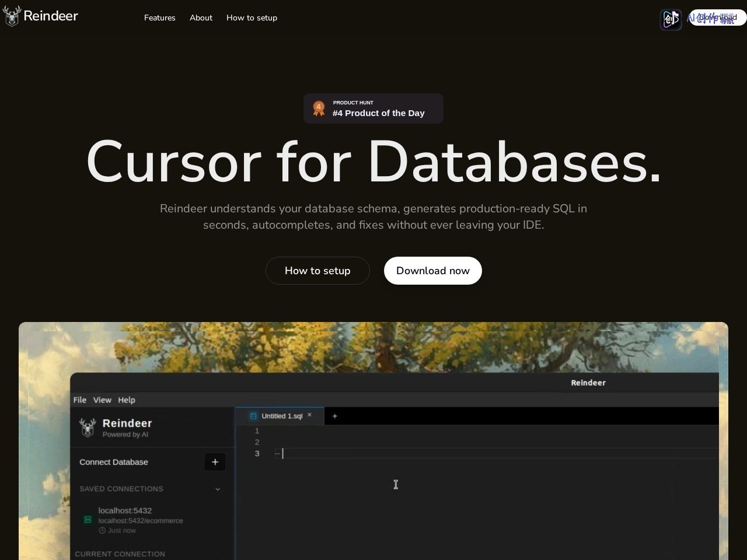Click the SAVED CONNECTIONS heading
747x560 pixels.
[121, 489]
